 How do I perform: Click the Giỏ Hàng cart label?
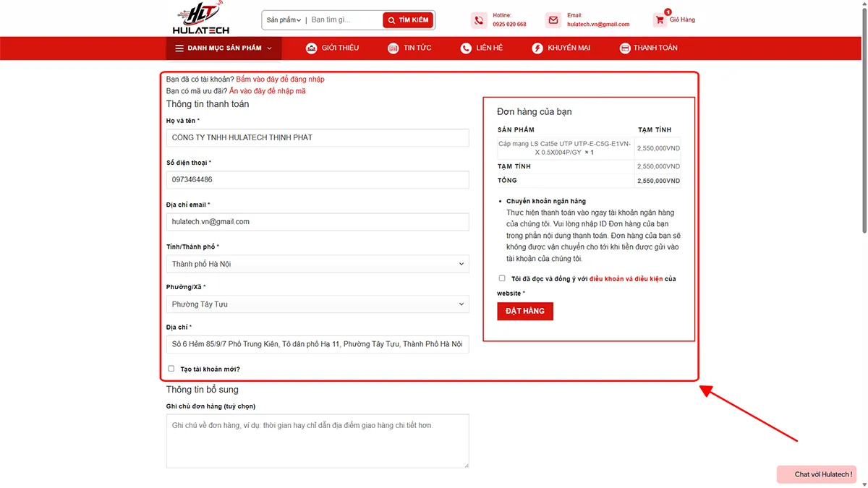(x=682, y=20)
